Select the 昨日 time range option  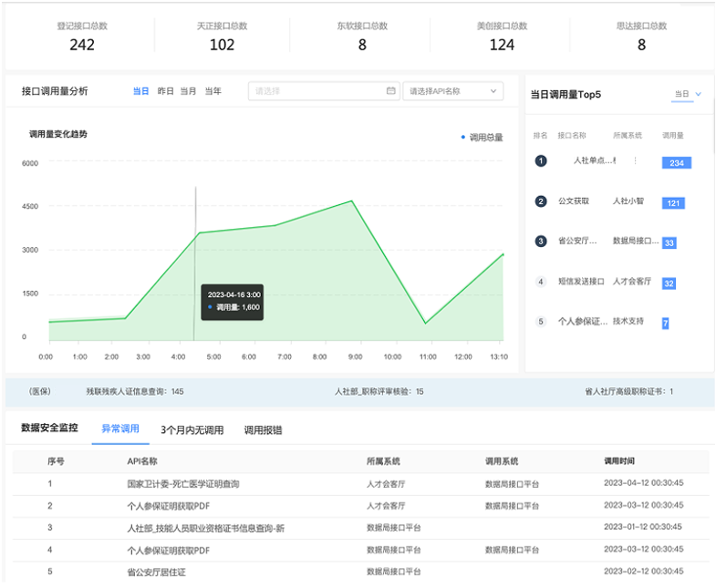tap(165, 91)
